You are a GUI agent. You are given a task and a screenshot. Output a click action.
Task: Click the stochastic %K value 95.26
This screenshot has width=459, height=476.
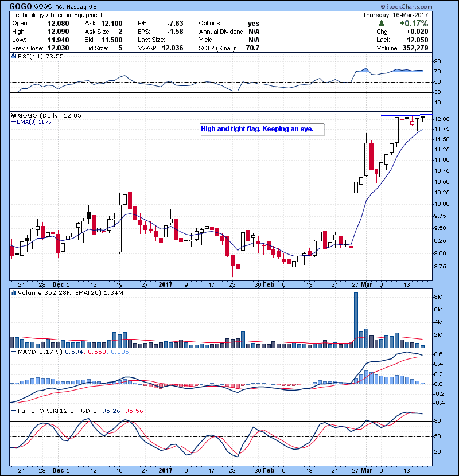click(x=111, y=411)
